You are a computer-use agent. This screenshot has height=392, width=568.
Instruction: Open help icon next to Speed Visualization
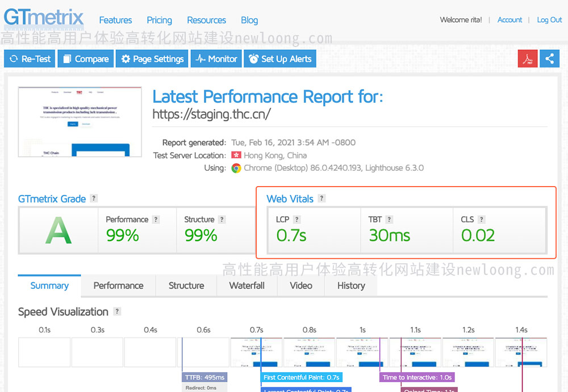117,311
